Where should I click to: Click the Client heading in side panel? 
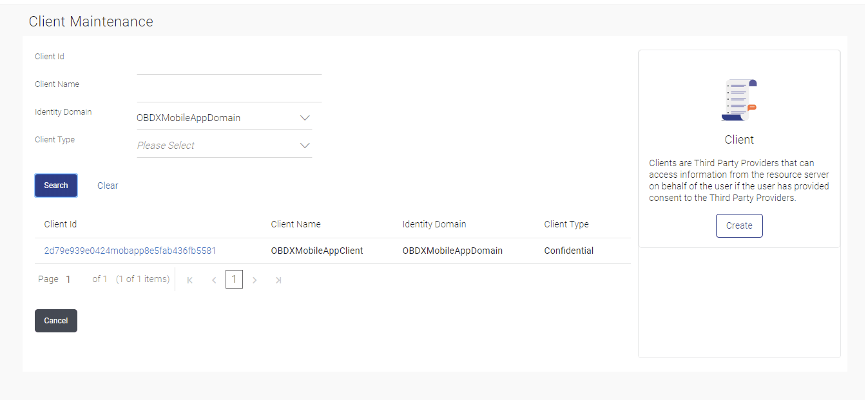pos(739,140)
